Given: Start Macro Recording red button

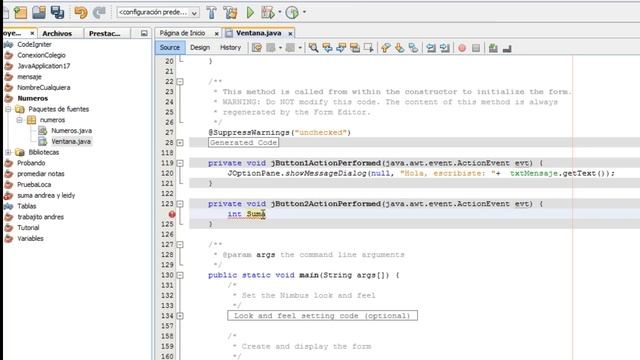Looking at the screenshot, I should [462, 48].
